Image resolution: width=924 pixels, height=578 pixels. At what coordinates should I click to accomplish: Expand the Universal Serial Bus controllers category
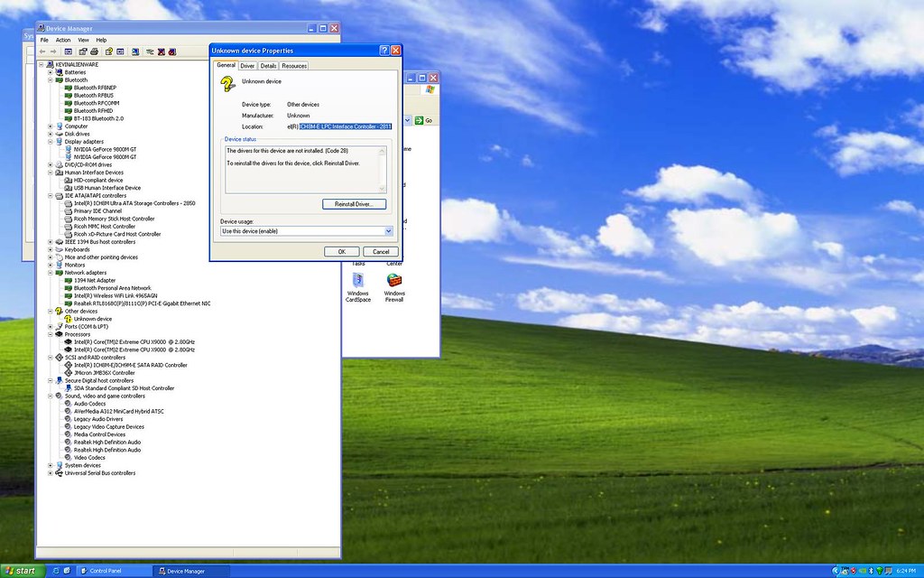tap(51, 473)
